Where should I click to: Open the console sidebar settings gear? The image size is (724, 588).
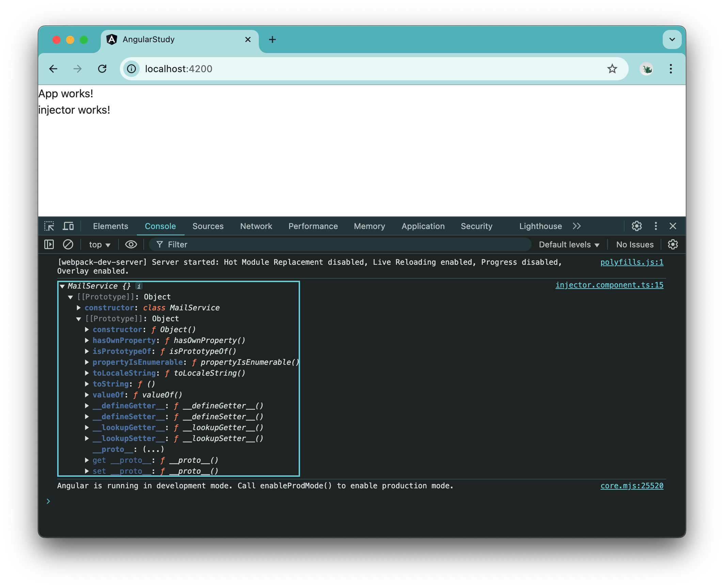pos(673,244)
